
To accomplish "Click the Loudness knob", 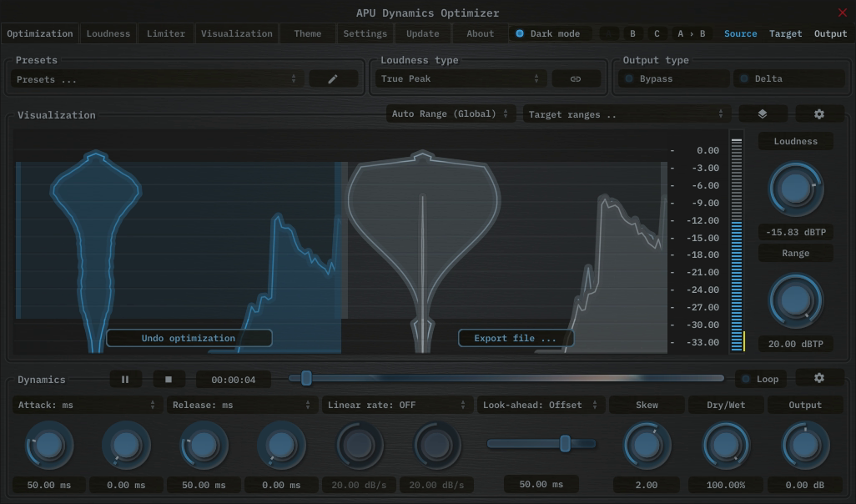I will click(x=795, y=189).
